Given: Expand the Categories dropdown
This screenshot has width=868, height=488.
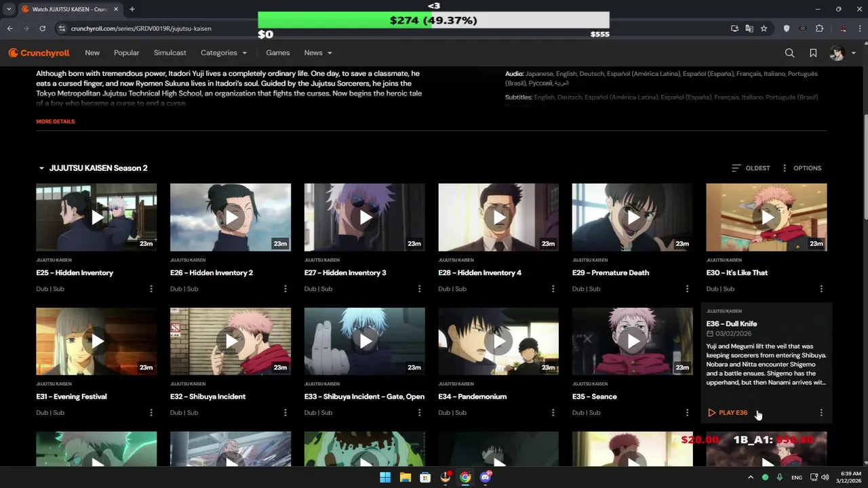Looking at the screenshot, I should (x=224, y=53).
